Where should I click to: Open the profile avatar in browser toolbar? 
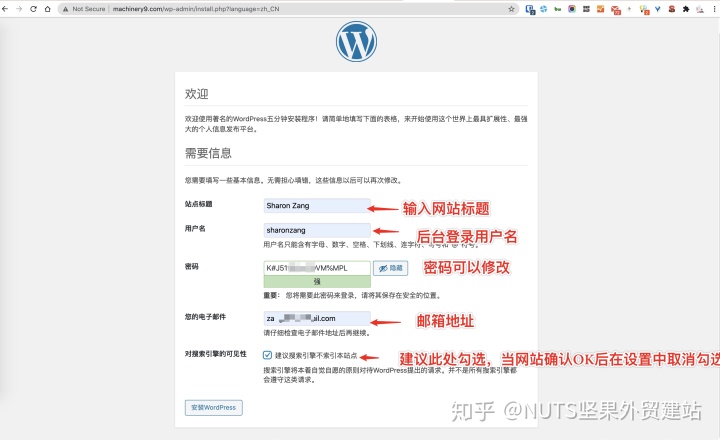(700, 9)
